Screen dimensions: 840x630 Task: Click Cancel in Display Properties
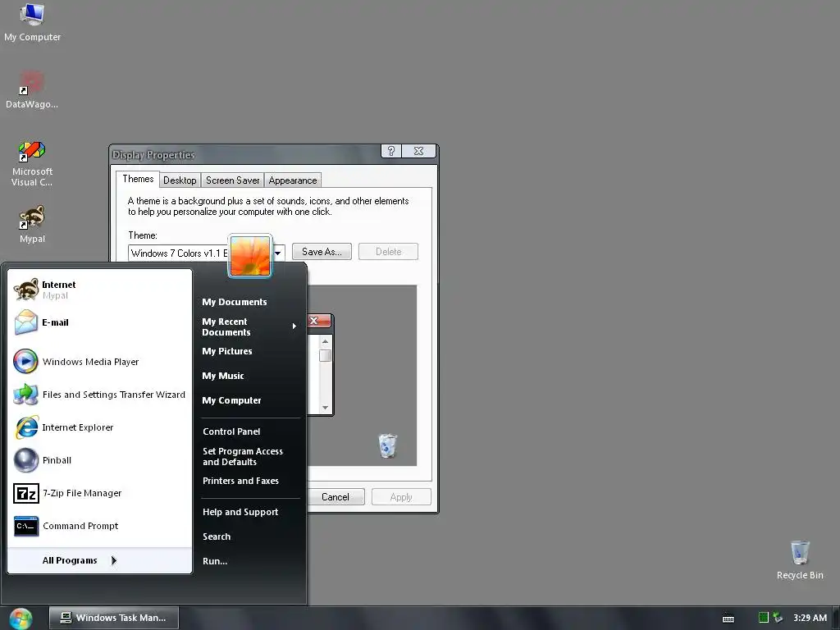(x=336, y=497)
